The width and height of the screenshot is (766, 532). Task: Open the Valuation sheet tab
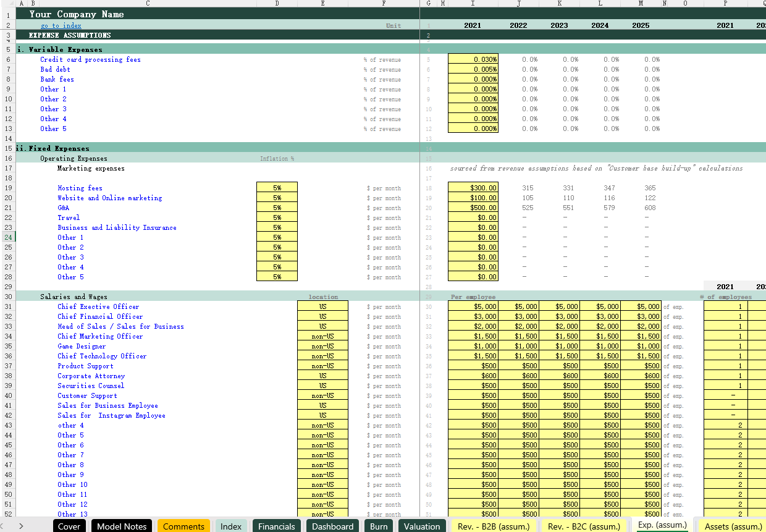(422, 526)
